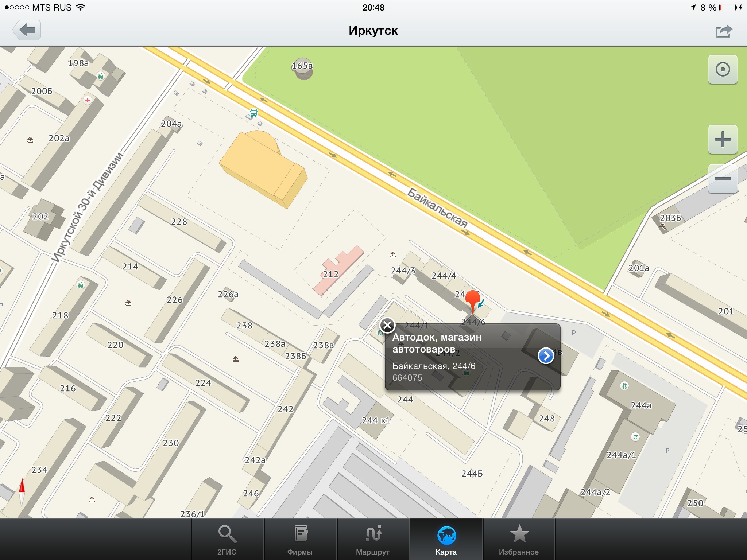Expand Автодок details with blue chevron

[546, 355]
